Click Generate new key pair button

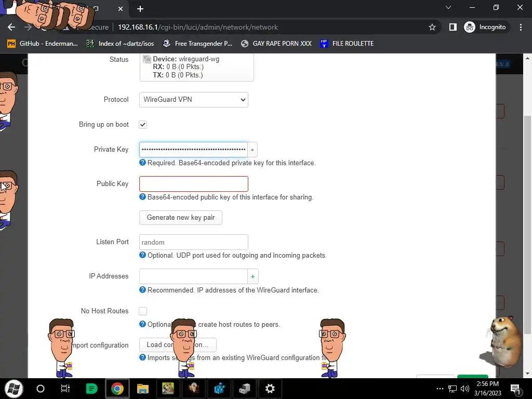coord(180,218)
